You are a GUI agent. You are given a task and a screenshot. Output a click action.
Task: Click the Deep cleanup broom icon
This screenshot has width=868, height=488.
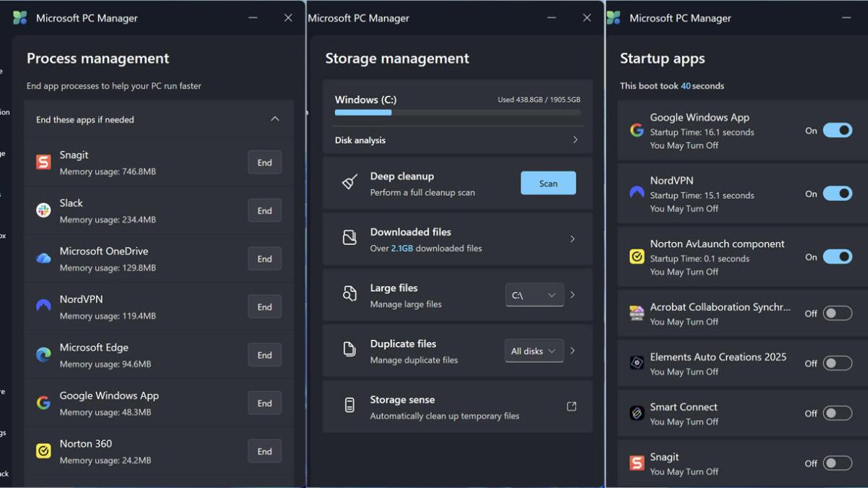(x=349, y=183)
